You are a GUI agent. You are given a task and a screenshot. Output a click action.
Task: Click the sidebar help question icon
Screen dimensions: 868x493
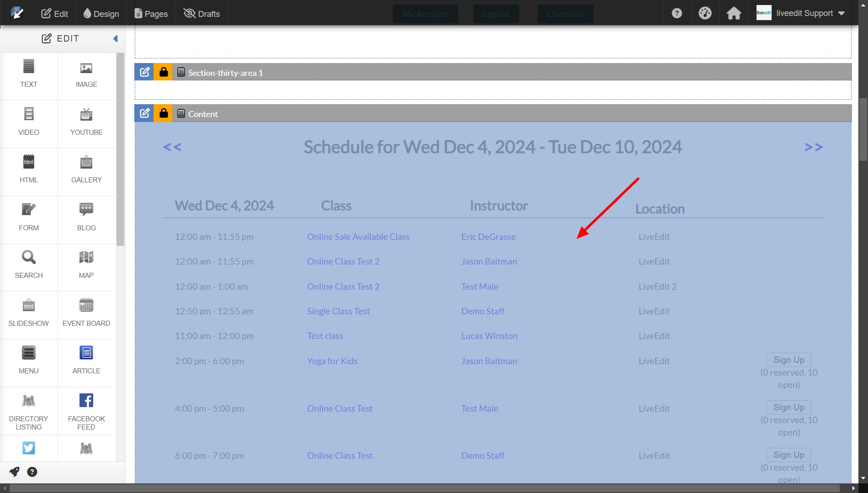pos(32,472)
